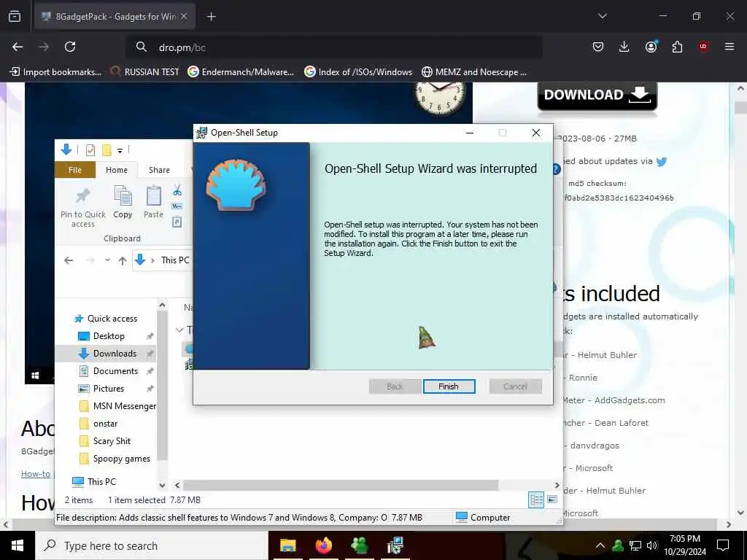Image resolution: width=747 pixels, height=560 pixels.
Task: Open the Firefox account icon
Action: (651, 47)
